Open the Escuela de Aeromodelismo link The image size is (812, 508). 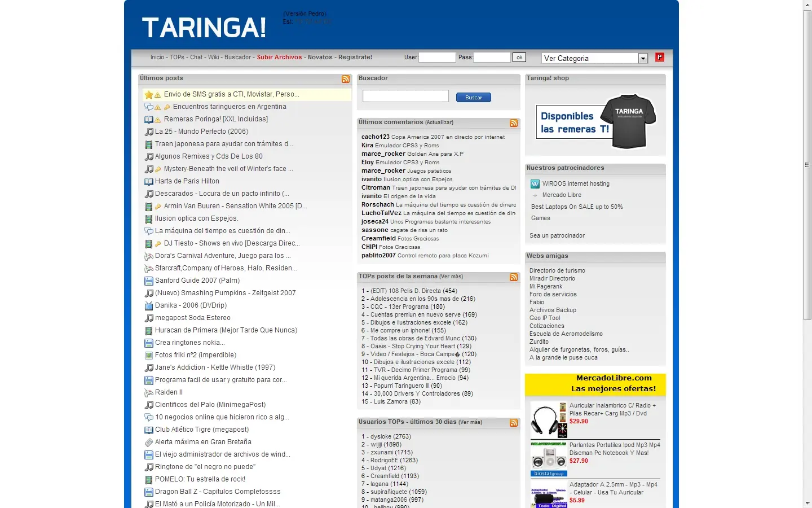(x=566, y=334)
